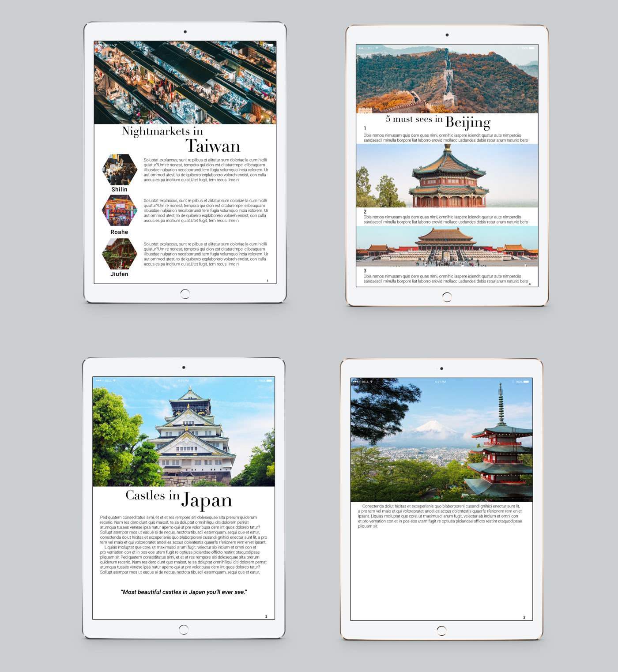This screenshot has height=672, width=618.
Task: Click list number 3 under the Forbidden City photo
Action: click(x=365, y=271)
